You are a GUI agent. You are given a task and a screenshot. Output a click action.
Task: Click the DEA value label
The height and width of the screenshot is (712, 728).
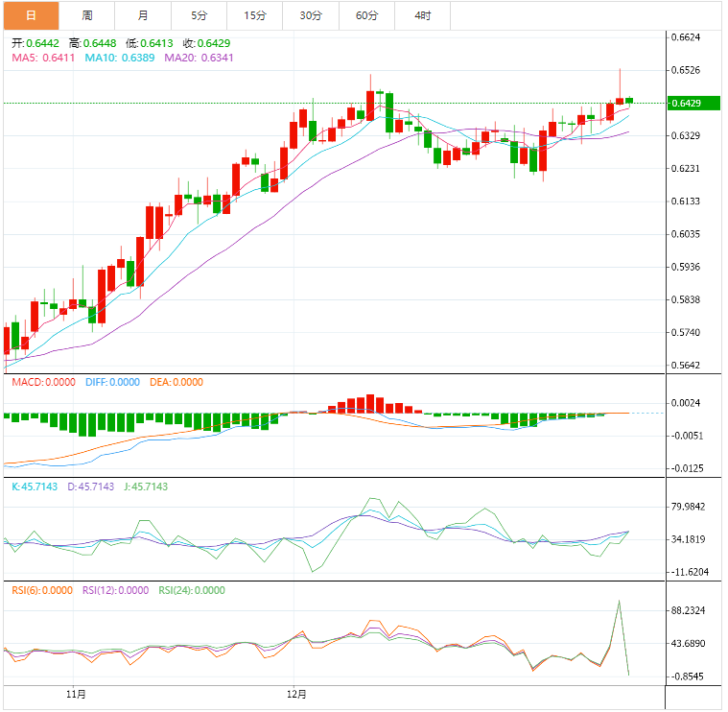click(x=176, y=382)
